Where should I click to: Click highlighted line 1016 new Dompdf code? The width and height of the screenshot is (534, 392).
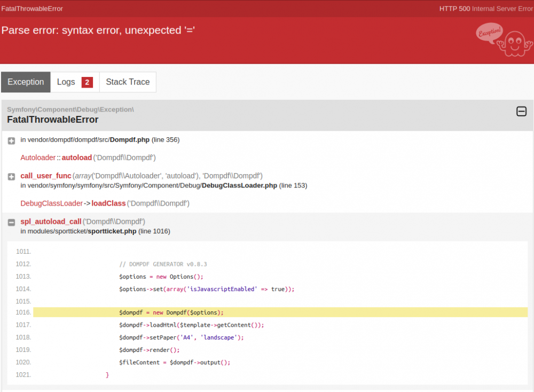pyautogui.click(x=171, y=312)
